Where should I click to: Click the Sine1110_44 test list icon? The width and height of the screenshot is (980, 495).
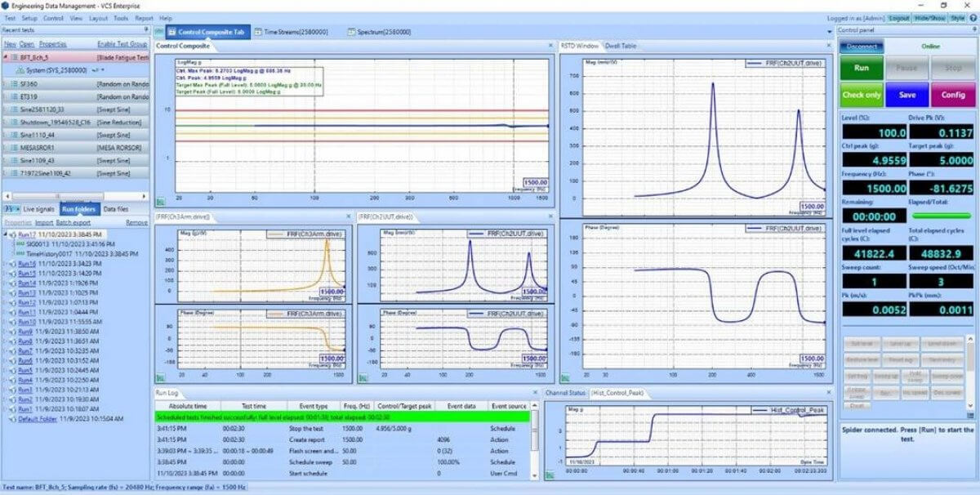click(14, 135)
